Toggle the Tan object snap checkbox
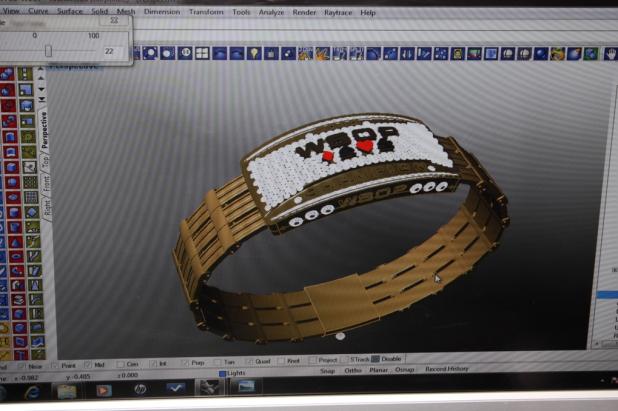618x411 pixels. coord(217,362)
